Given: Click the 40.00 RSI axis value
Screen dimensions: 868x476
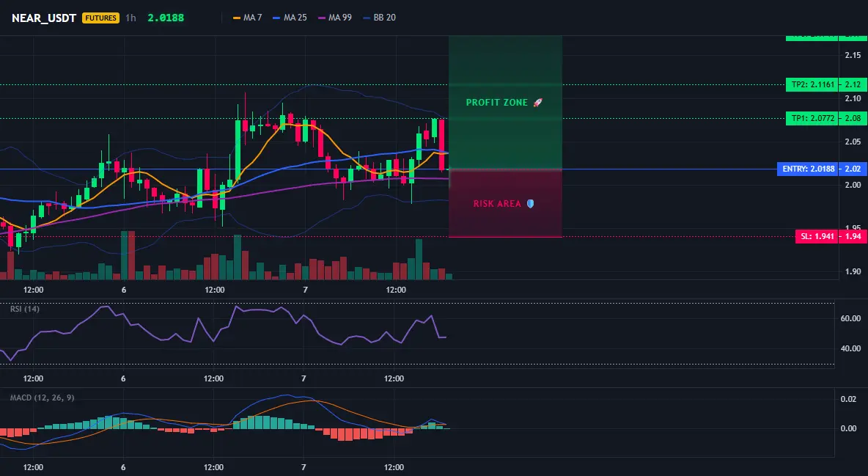Looking at the screenshot, I should click(x=851, y=348).
